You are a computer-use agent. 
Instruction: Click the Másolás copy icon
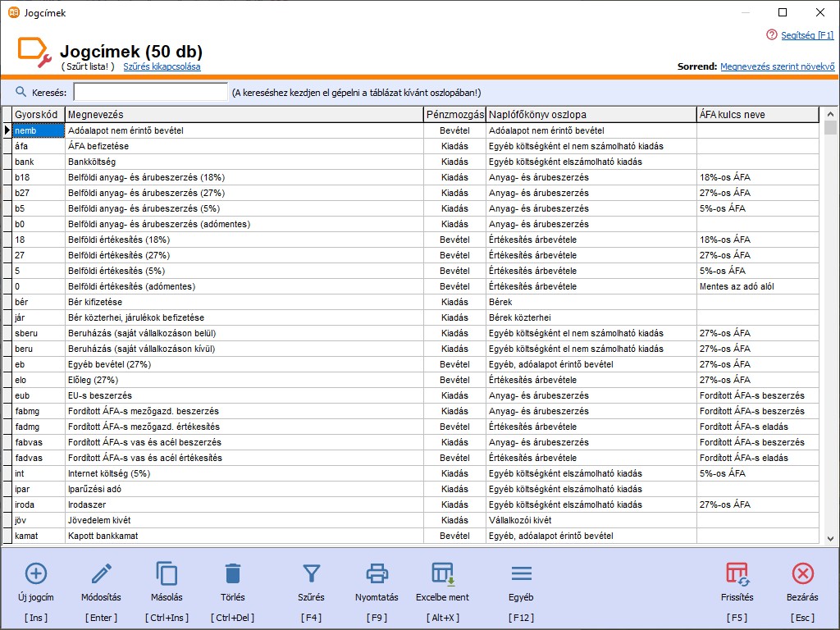click(x=167, y=573)
